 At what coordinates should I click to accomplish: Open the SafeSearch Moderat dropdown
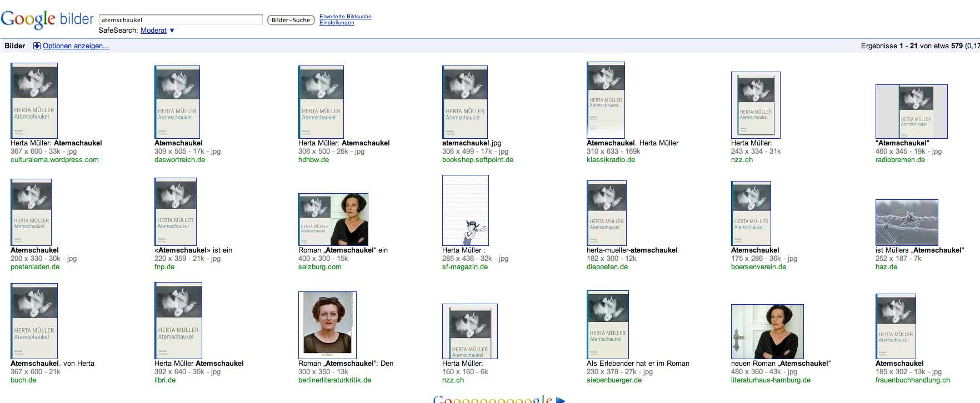(x=157, y=31)
